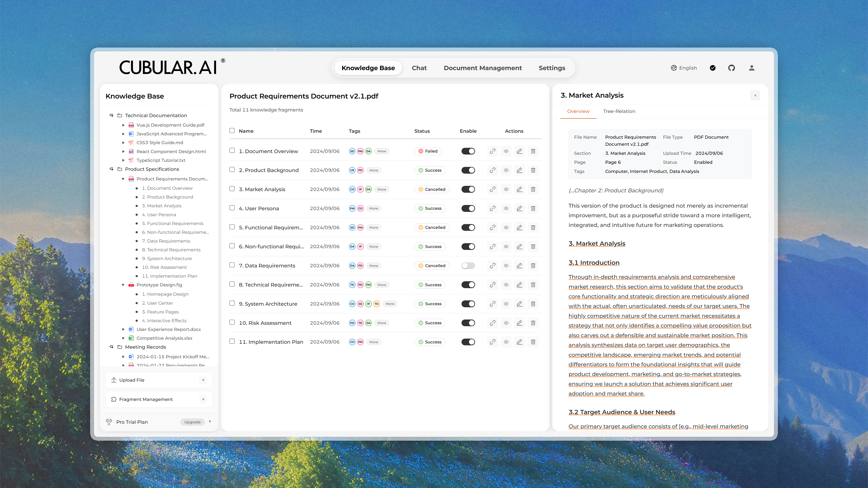
Task: Click the edit pencil for Market Analysis row
Action: pyautogui.click(x=519, y=189)
